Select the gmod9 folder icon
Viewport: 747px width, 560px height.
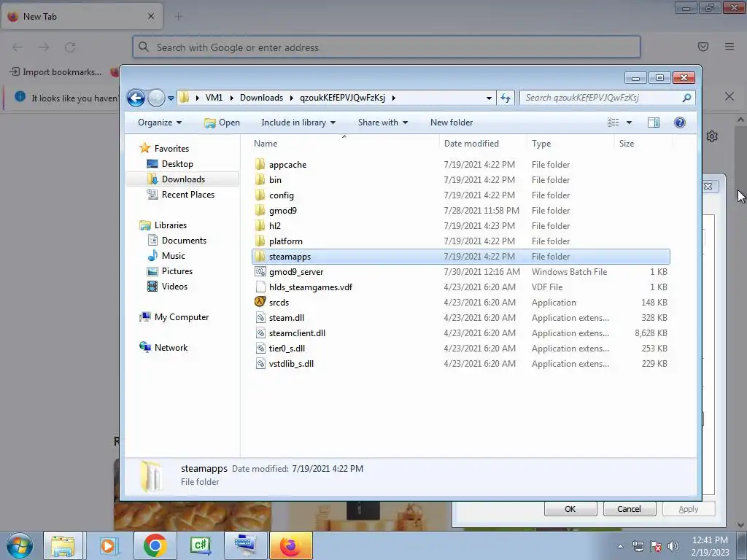pos(260,211)
